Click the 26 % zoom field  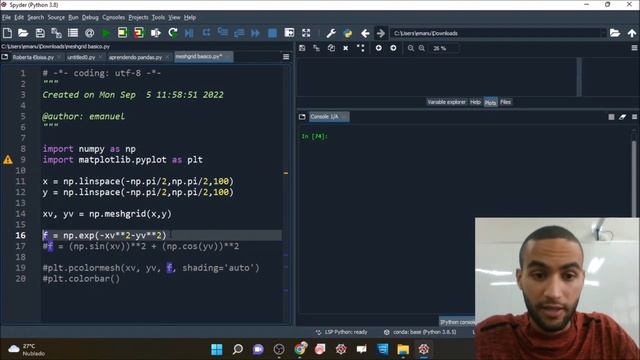tap(444, 48)
